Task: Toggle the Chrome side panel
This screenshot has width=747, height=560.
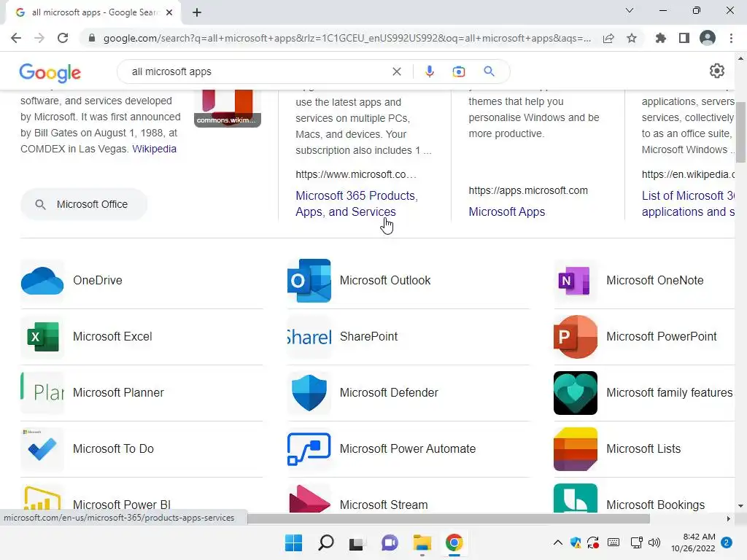Action: pos(684,38)
